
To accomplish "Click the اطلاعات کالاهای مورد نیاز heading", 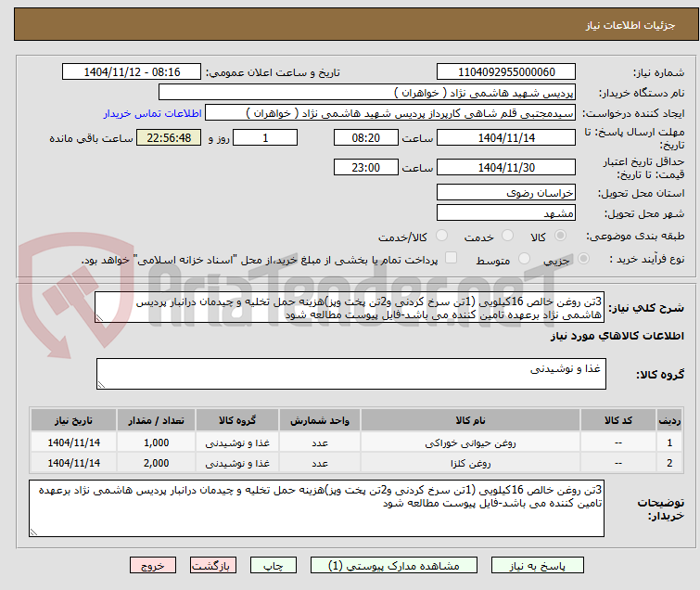I will tap(617, 336).
